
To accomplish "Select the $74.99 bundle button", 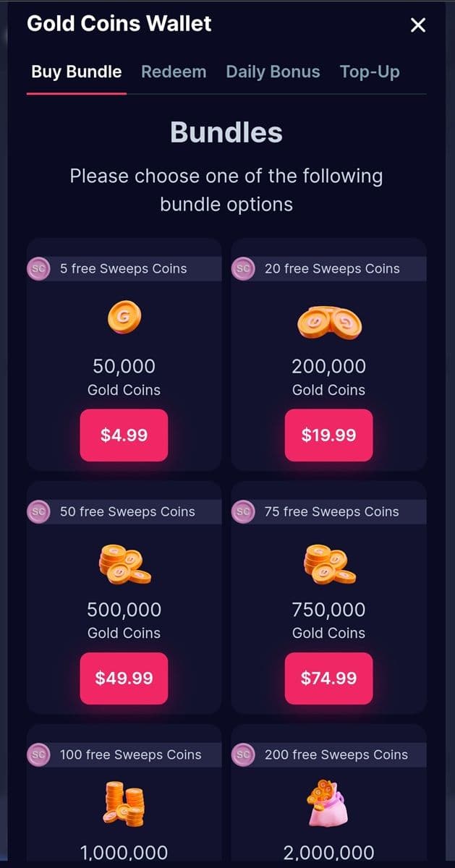I will pos(329,678).
